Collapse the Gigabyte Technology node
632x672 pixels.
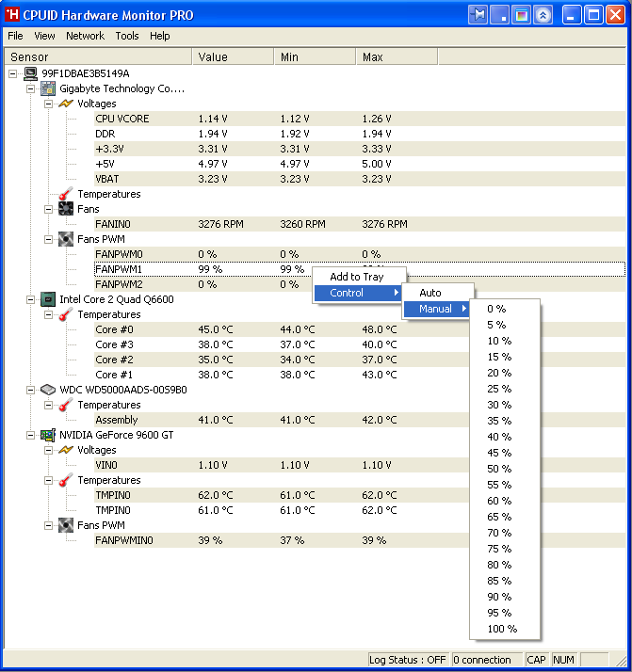tap(30, 88)
